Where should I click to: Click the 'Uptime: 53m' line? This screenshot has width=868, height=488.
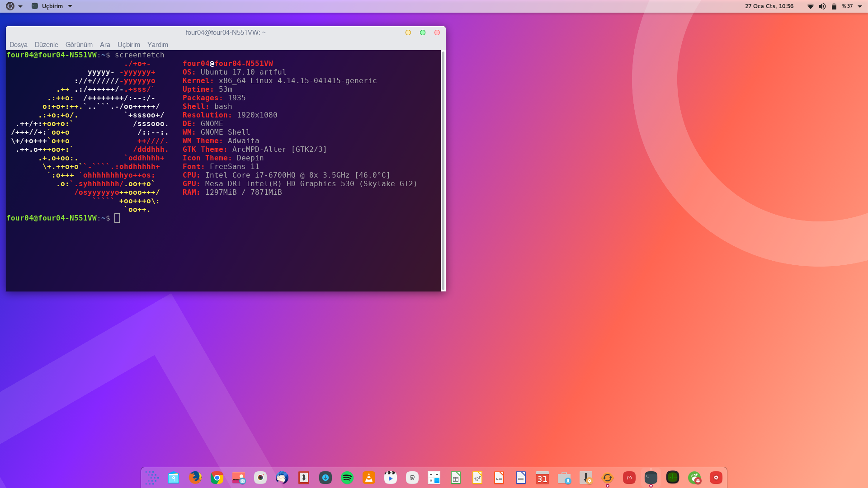tap(208, 89)
